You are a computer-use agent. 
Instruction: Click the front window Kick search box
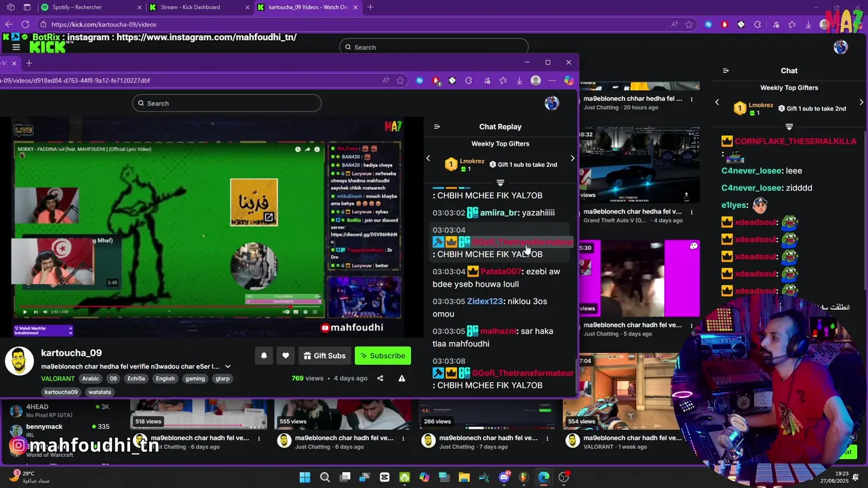pyautogui.click(x=226, y=103)
